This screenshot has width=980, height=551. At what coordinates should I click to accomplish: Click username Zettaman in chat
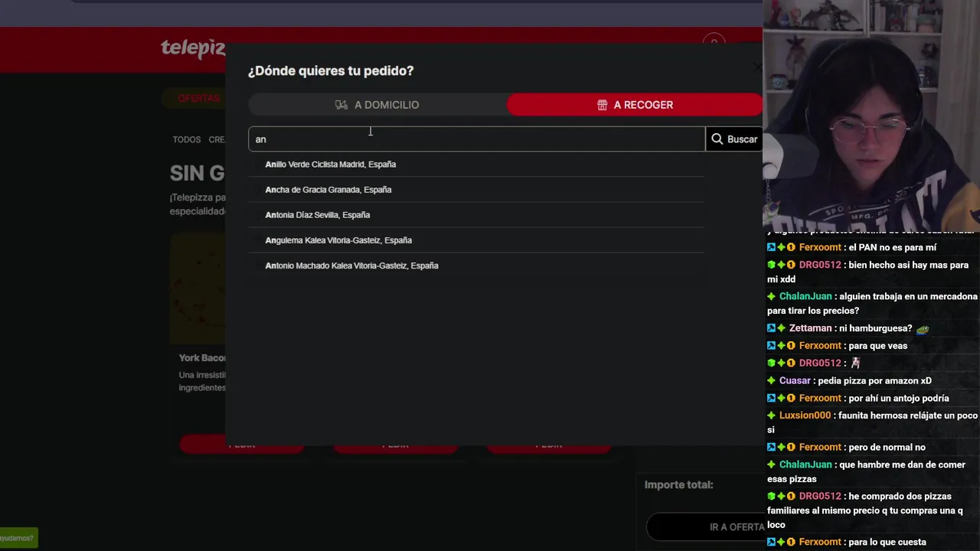[x=810, y=328]
